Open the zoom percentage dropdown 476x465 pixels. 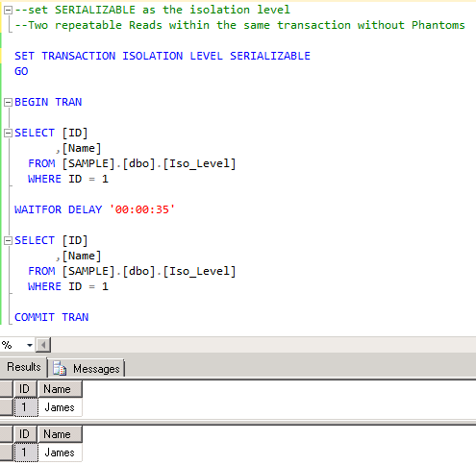(30, 345)
